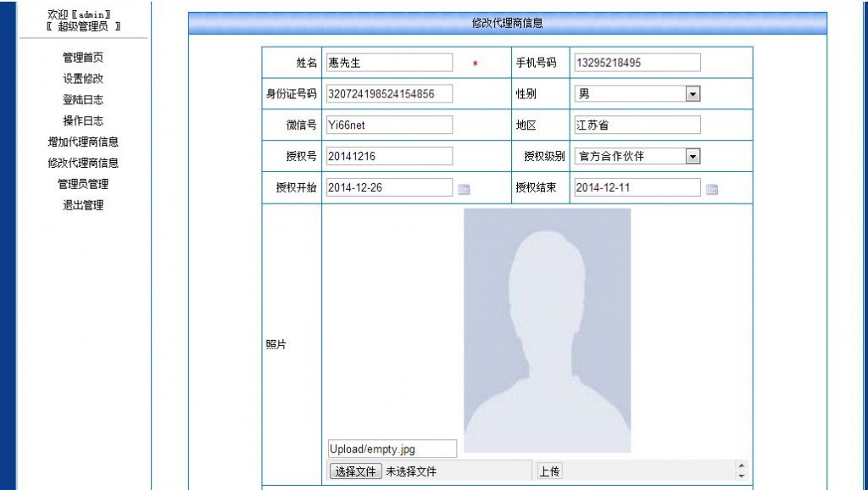Screen dimensions: 868x490
Task: Click the 地区 field label
Action: point(526,125)
